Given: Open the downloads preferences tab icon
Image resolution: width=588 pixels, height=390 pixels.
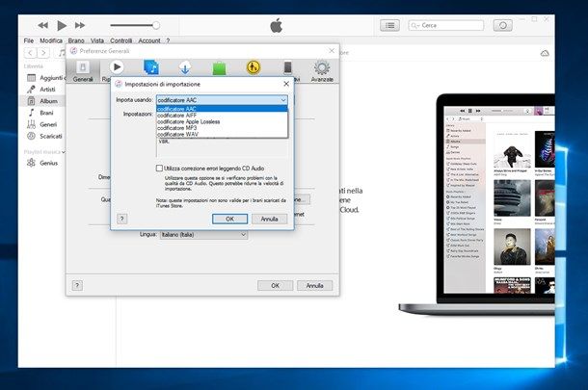Looking at the screenshot, I should coord(185,67).
